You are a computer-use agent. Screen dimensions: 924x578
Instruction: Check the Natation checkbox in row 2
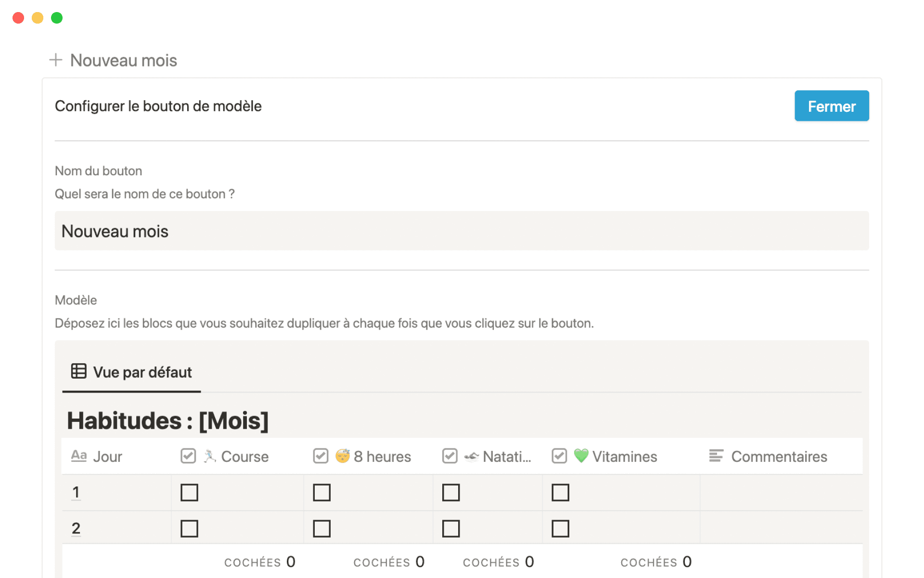[451, 528]
